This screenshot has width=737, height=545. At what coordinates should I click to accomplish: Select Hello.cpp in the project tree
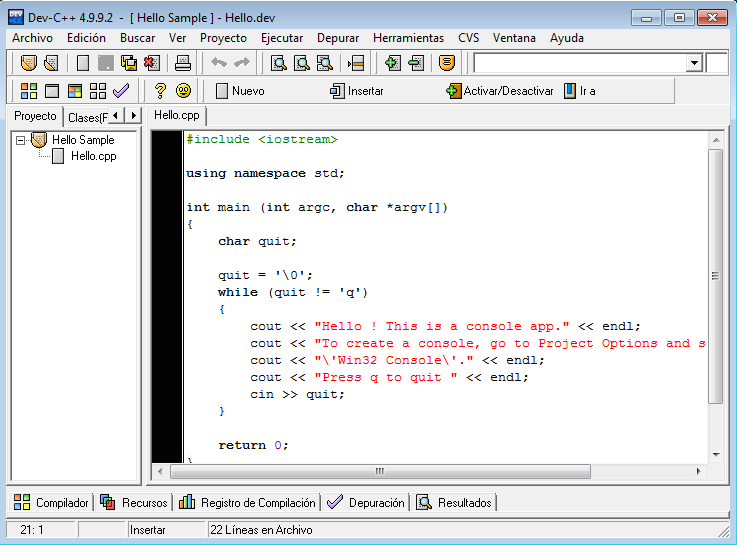click(93, 156)
